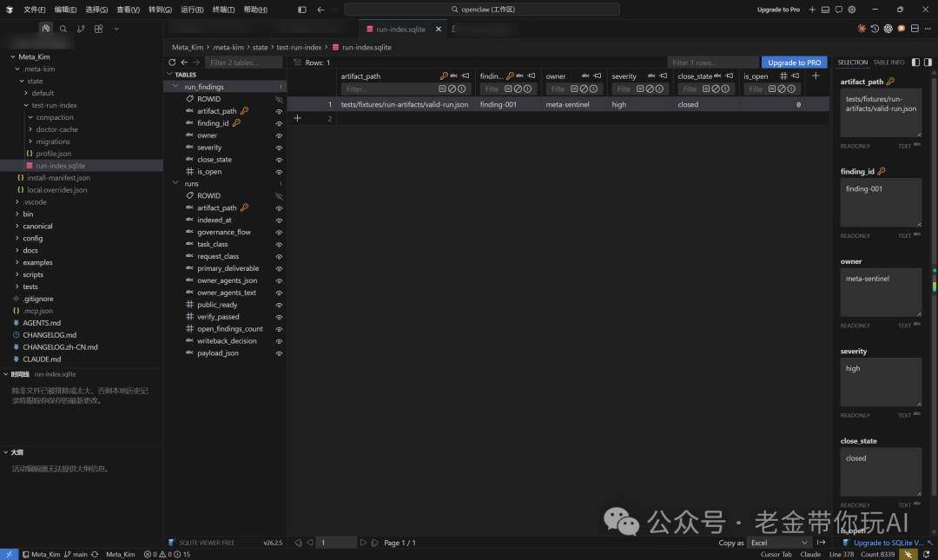938x560 pixels.
Task: Open the 文件(F) menu
Action: click(x=34, y=10)
